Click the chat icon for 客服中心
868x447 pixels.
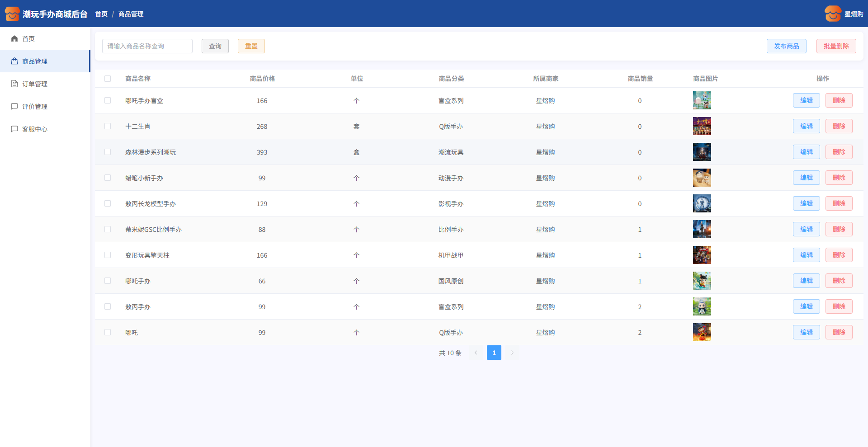click(x=14, y=129)
